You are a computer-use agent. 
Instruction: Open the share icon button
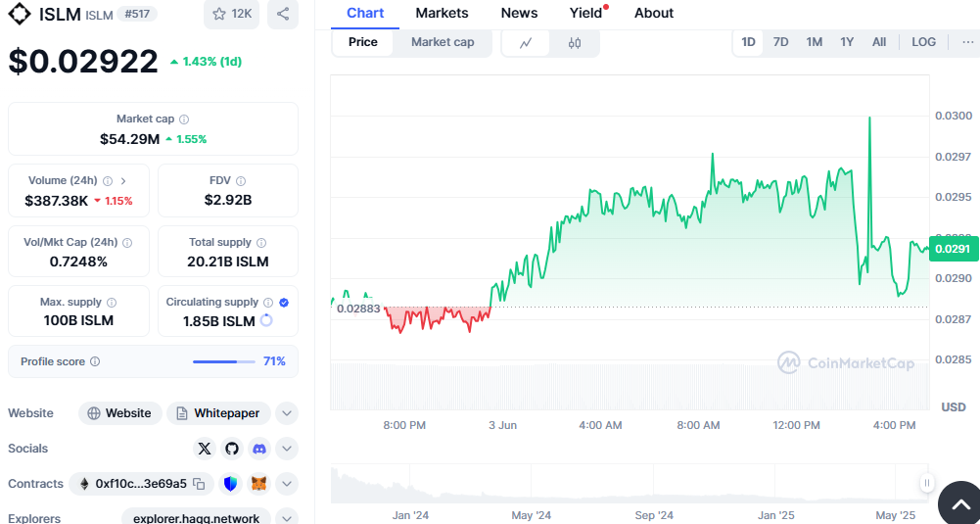[283, 14]
